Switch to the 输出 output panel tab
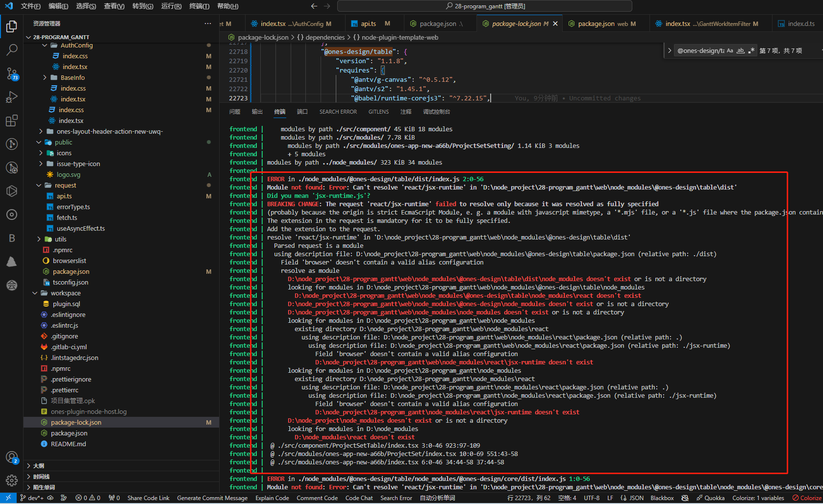This screenshot has height=504, width=823. [x=257, y=112]
